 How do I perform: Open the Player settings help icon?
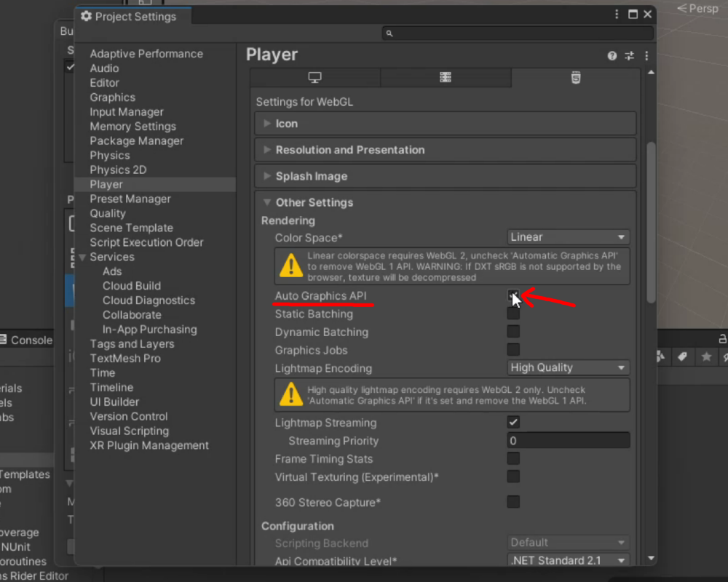pyautogui.click(x=612, y=55)
